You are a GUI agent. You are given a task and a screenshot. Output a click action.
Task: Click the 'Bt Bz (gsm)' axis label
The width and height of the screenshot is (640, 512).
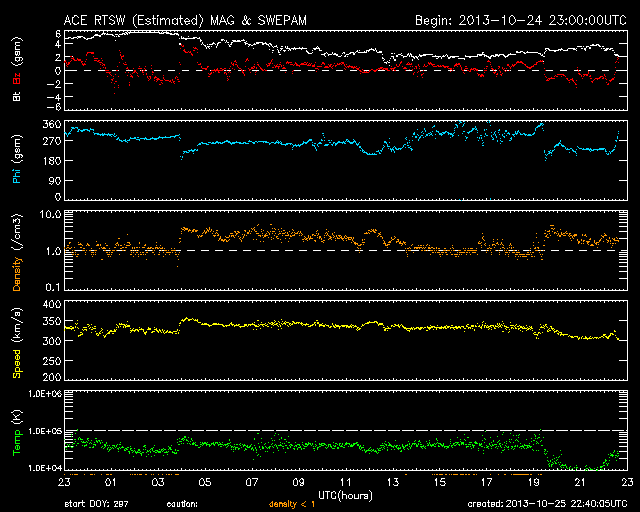(17, 69)
